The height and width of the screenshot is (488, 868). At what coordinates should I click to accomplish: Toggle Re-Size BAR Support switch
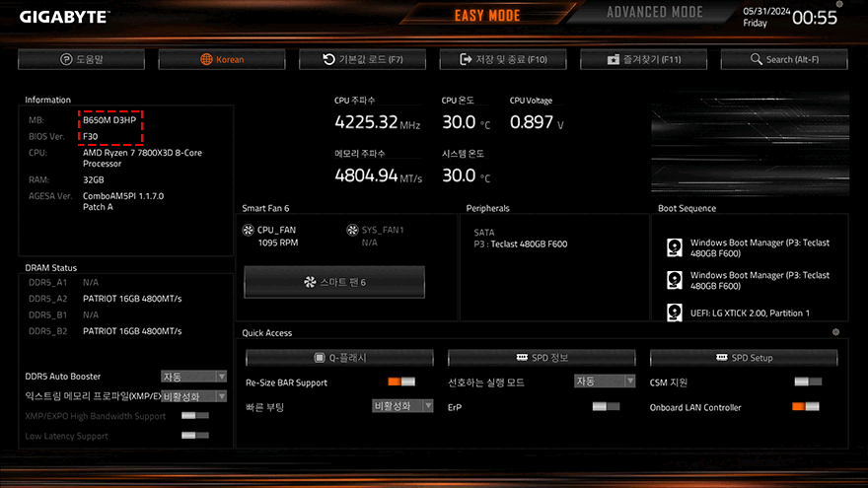[x=401, y=382]
